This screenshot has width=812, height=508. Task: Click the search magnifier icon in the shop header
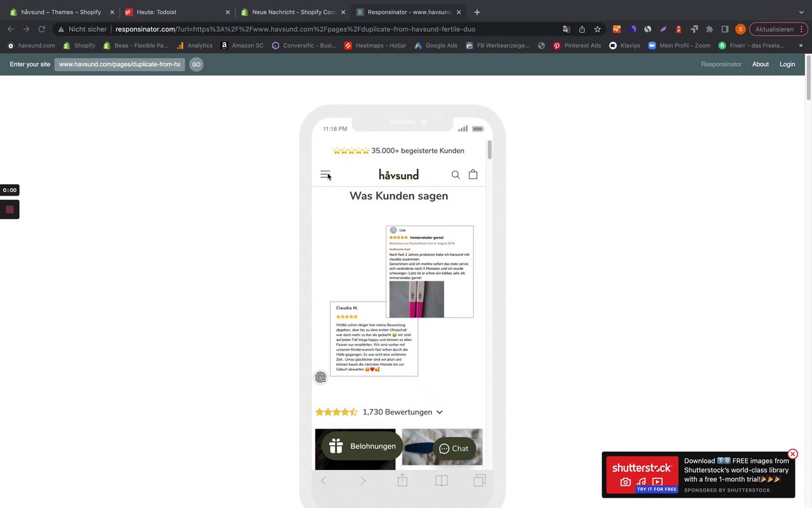(455, 175)
